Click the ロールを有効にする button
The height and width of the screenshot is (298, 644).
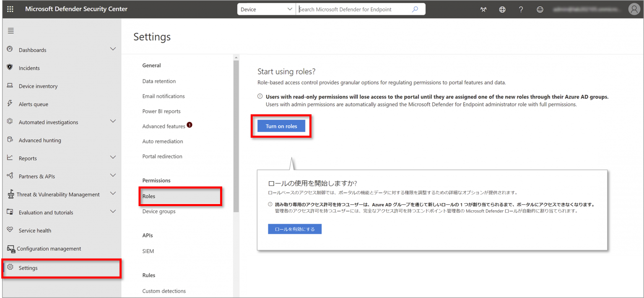pos(295,229)
